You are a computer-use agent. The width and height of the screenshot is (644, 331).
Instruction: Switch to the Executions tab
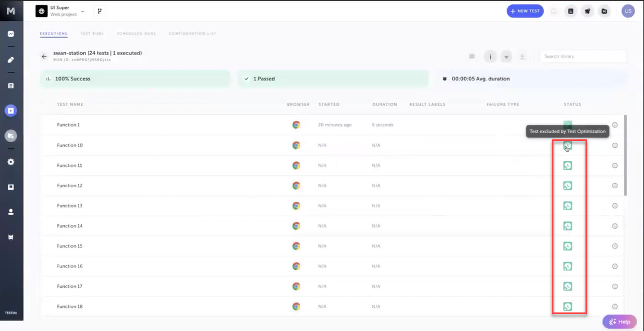click(x=53, y=34)
